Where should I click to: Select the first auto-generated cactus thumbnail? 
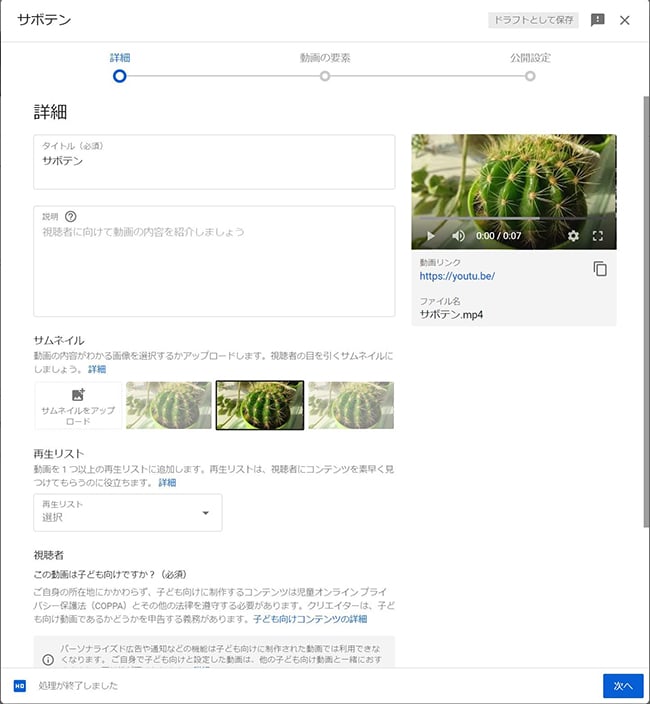click(169, 405)
